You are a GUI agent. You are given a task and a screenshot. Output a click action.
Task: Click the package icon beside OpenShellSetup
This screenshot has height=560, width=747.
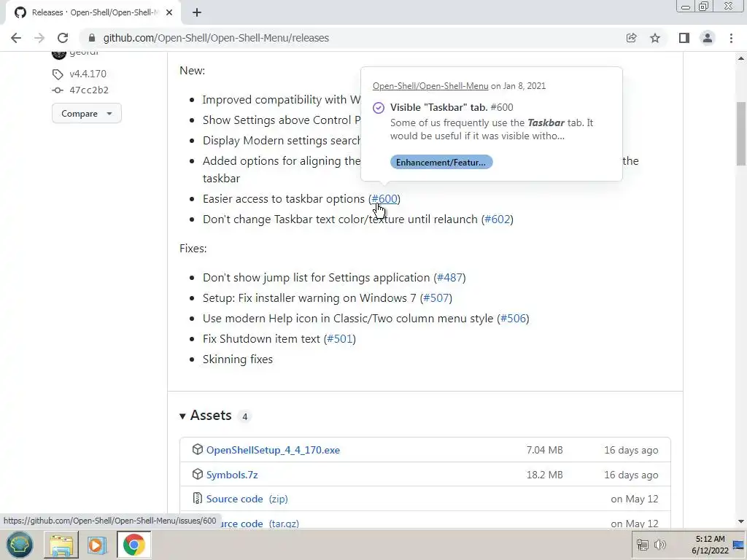(197, 449)
